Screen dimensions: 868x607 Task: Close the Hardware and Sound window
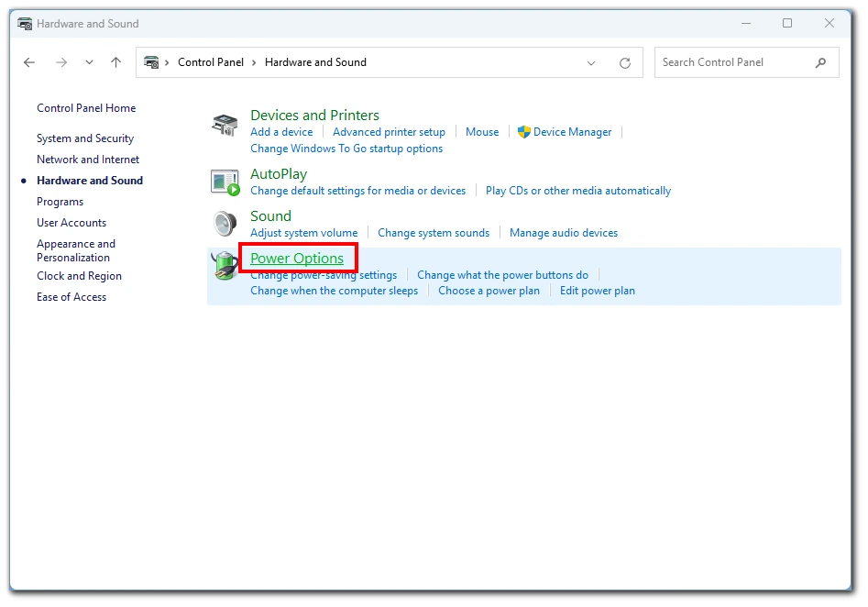click(x=830, y=23)
